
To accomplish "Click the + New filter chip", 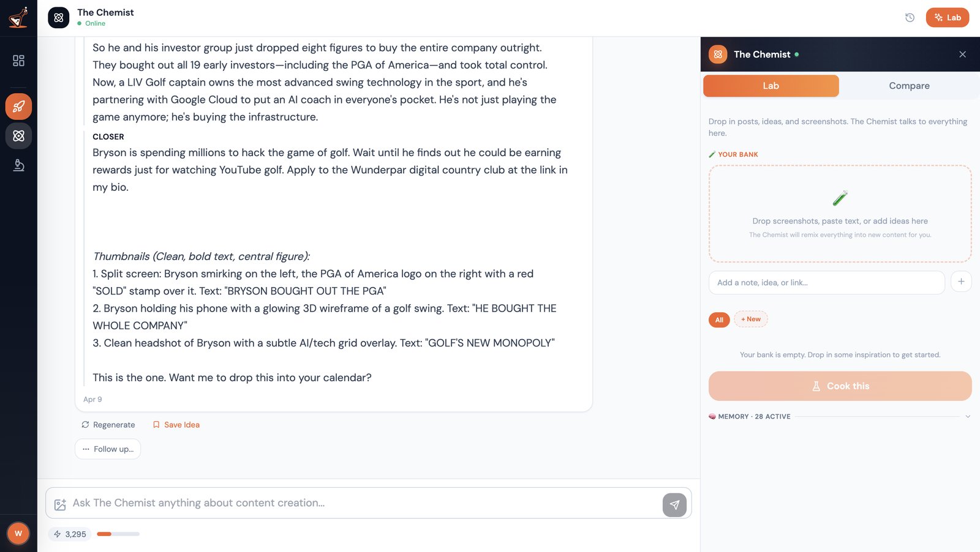I will 750,319.
